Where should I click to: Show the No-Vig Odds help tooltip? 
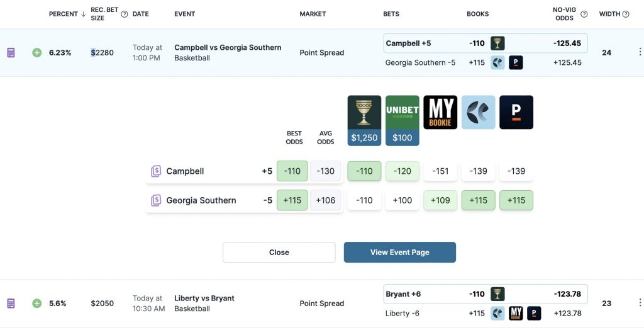click(584, 14)
